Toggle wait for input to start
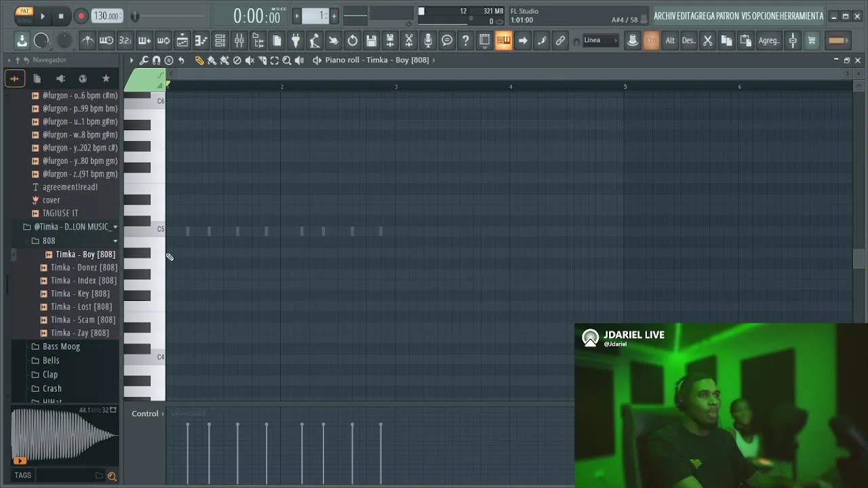The width and height of the screenshot is (868, 488). 106,41
